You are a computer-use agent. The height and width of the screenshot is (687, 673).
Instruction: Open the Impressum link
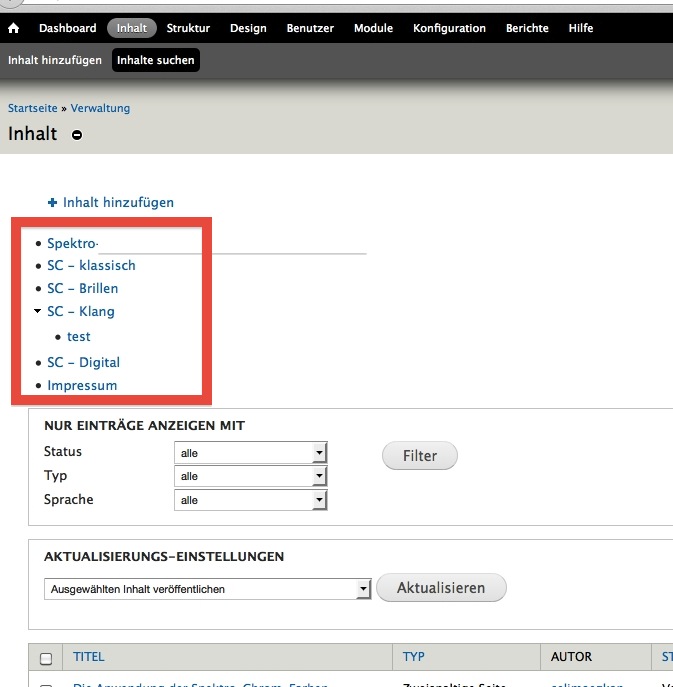tap(82, 385)
